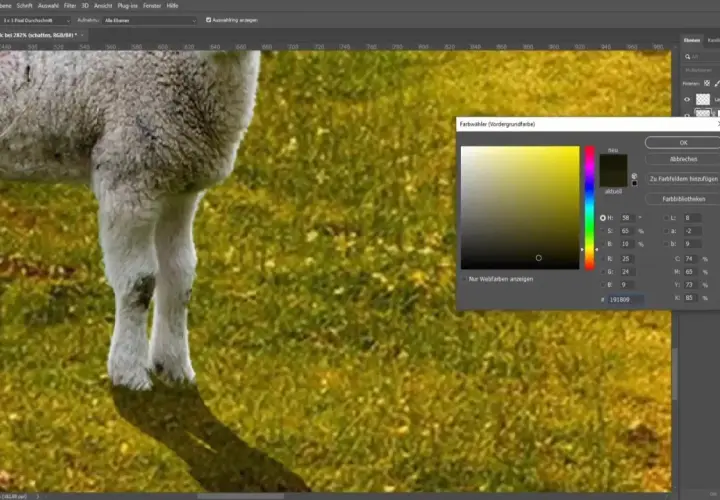Open the layer blend mode dropdown

point(701,70)
